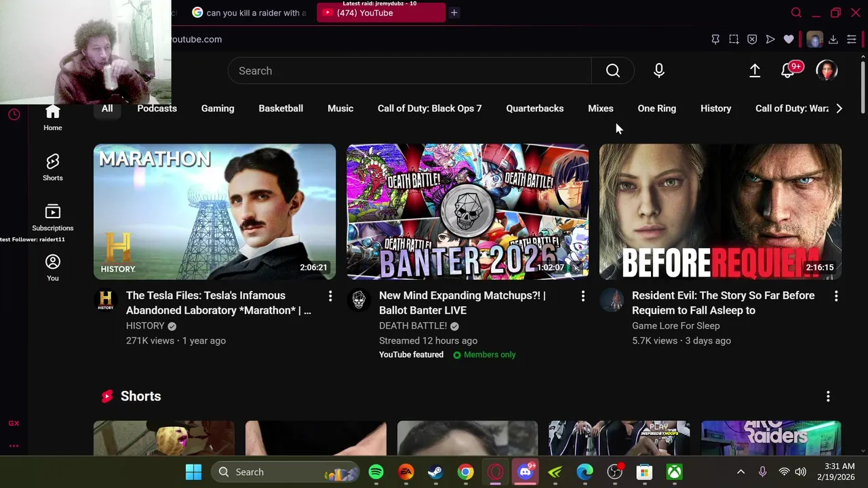Select the Basketball filter chip
The height and width of the screenshot is (488, 868).
281,108
